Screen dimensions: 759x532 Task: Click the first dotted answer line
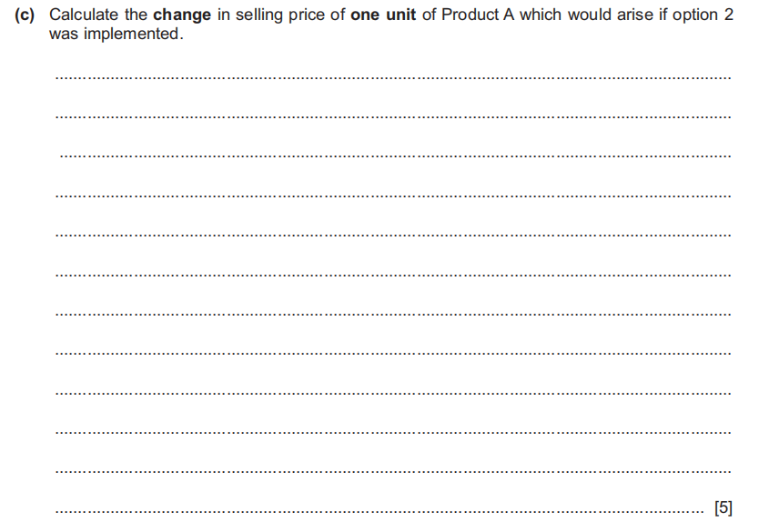click(x=392, y=79)
